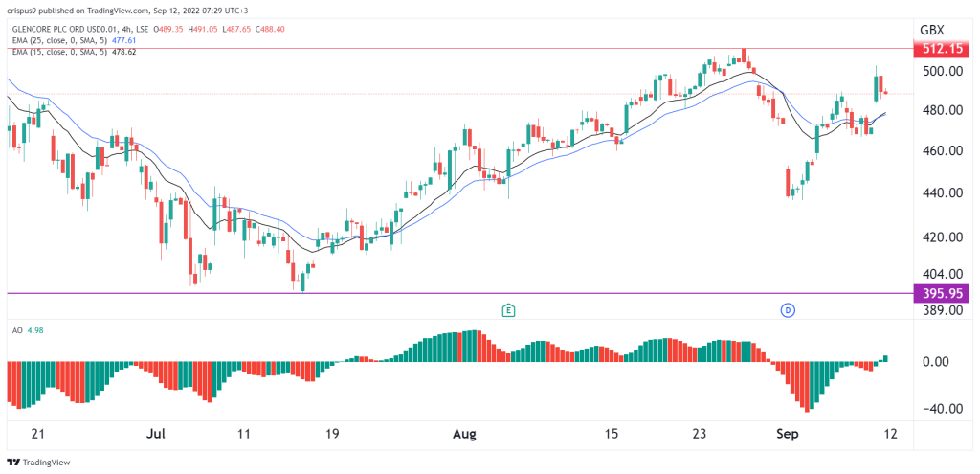This screenshot has height=474, width=980.
Task: Select the red 512.15 price label
Action: pyautogui.click(x=936, y=49)
